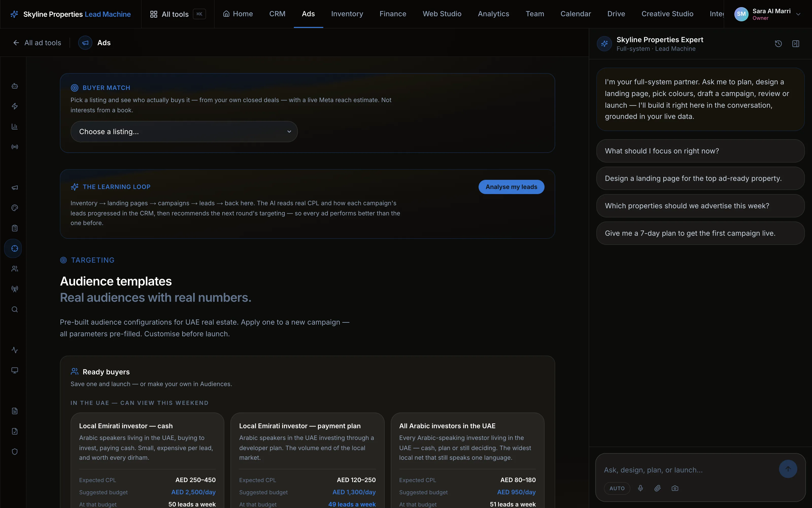Select the radio tower sidebar icon
812x508 pixels.
[14, 289]
